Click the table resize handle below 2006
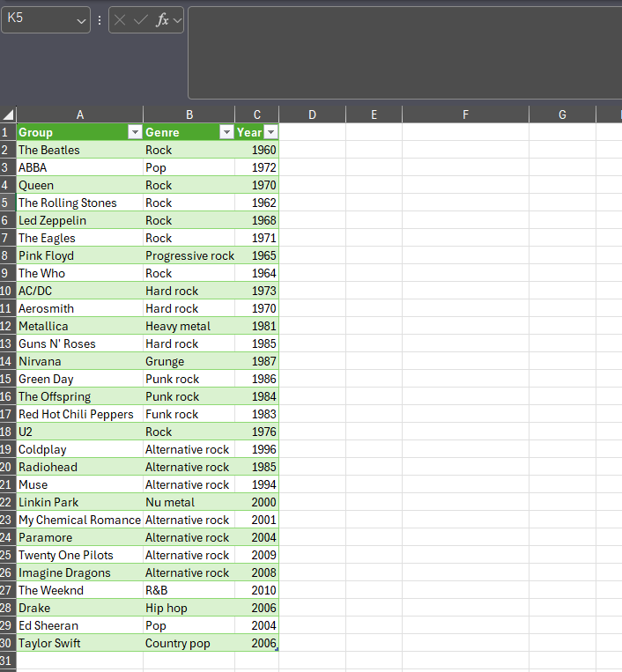This screenshot has width=622, height=672. click(277, 650)
